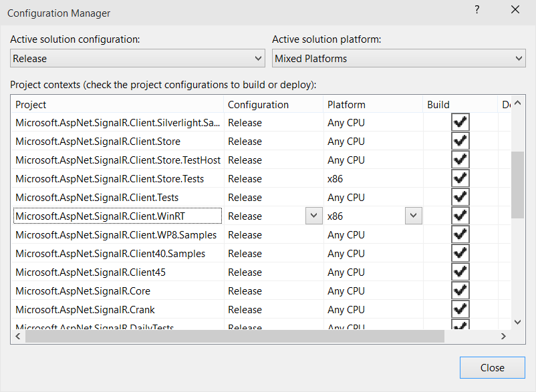Click the vertical scrollbar thumb
536x392 pixels.
pyautogui.click(x=517, y=185)
